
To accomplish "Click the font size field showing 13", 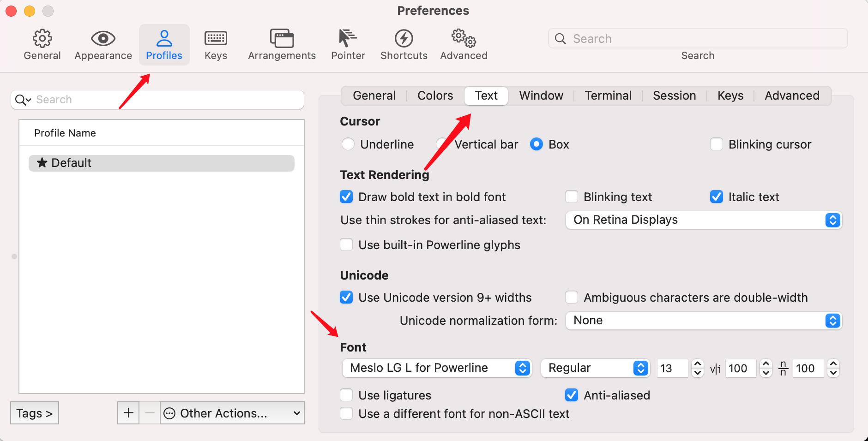I will point(672,368).
